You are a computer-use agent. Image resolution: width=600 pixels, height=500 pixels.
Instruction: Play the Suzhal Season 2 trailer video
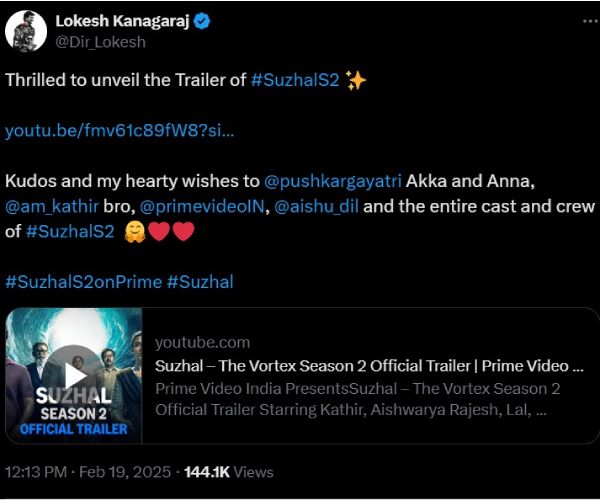(74, 375)
